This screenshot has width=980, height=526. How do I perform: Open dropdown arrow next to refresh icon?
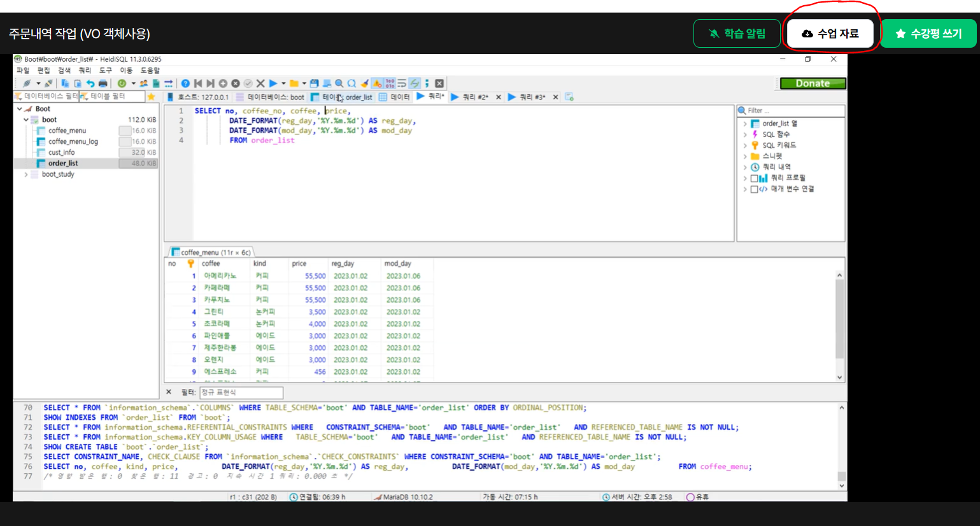(x=133, y=83)
